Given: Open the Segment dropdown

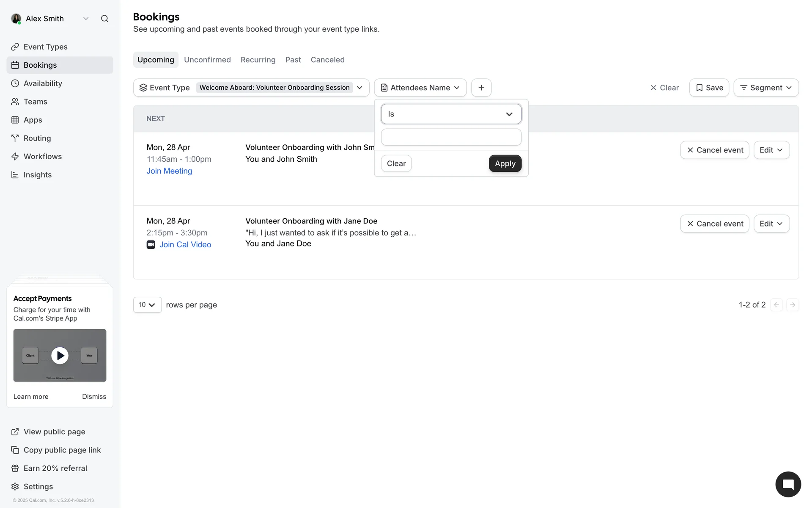Looking at the screenshot, I should (766, 88).
